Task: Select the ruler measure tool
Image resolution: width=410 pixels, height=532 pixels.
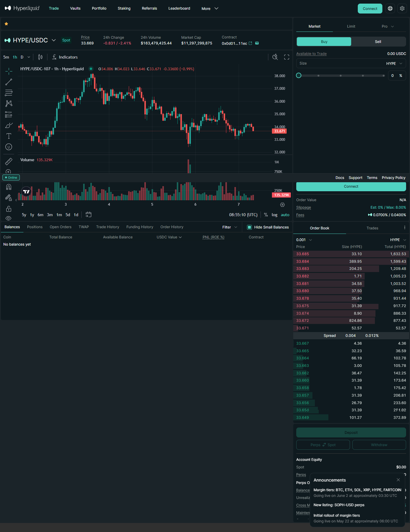Action: tap(9, 162)
